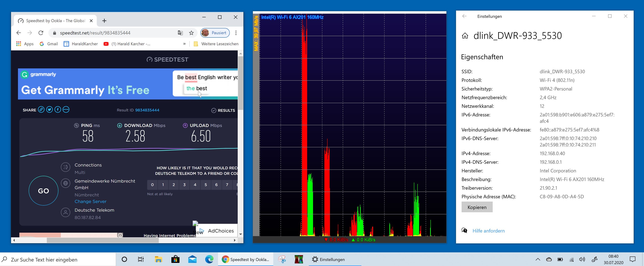Click the translate page icon in the address bar
The width and height of the screenshot is (644, 266).
(180, 33)
